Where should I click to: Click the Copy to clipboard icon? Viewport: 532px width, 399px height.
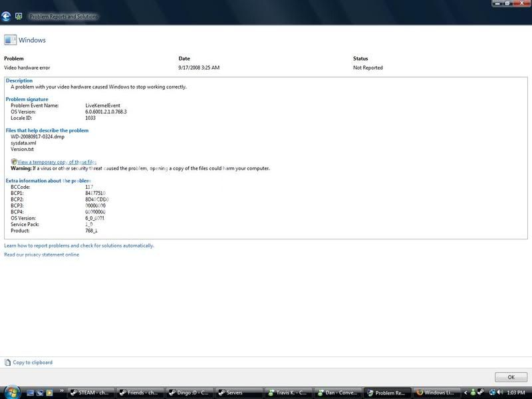pos(7,362)
